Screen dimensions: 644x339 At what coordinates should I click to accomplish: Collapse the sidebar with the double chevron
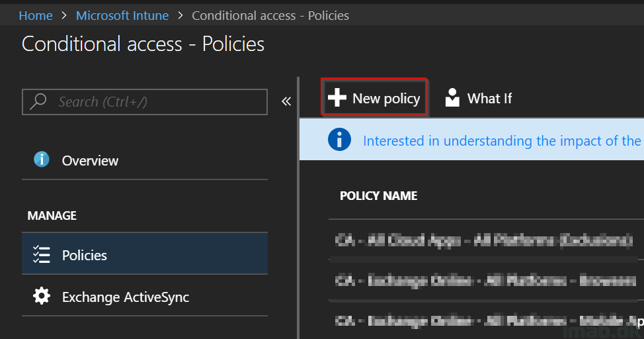[286, 101]
